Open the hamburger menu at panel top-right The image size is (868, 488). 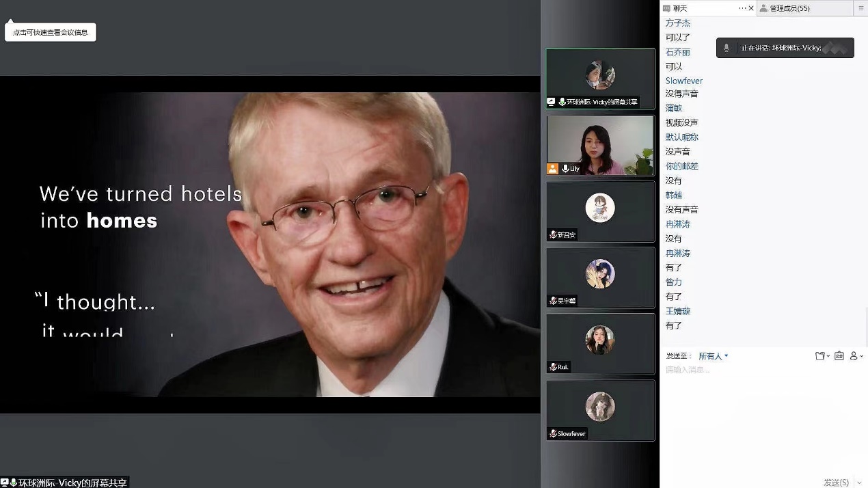pyautogui.click(x=860, y=8)
